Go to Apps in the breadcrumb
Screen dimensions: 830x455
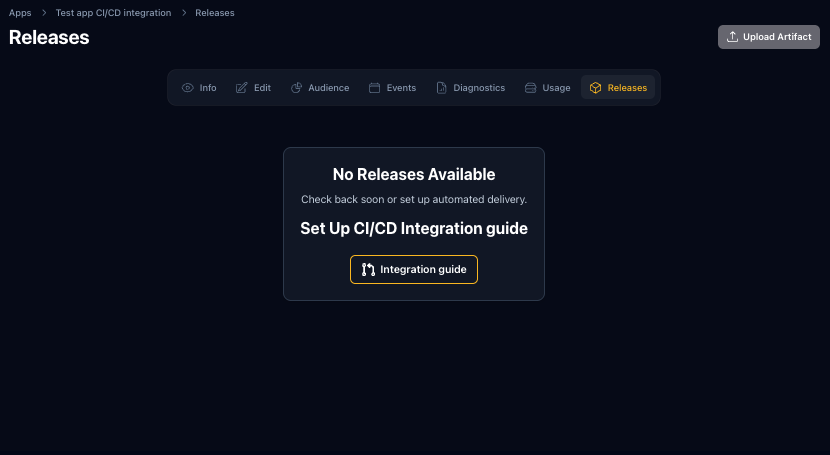pyautogui.click(x=20, y=13)
